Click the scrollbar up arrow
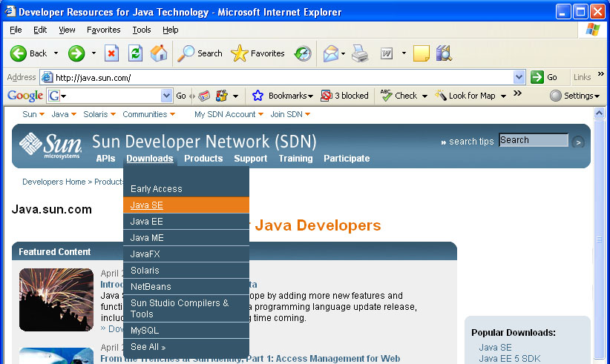610x364 pixels. (599, 113)
